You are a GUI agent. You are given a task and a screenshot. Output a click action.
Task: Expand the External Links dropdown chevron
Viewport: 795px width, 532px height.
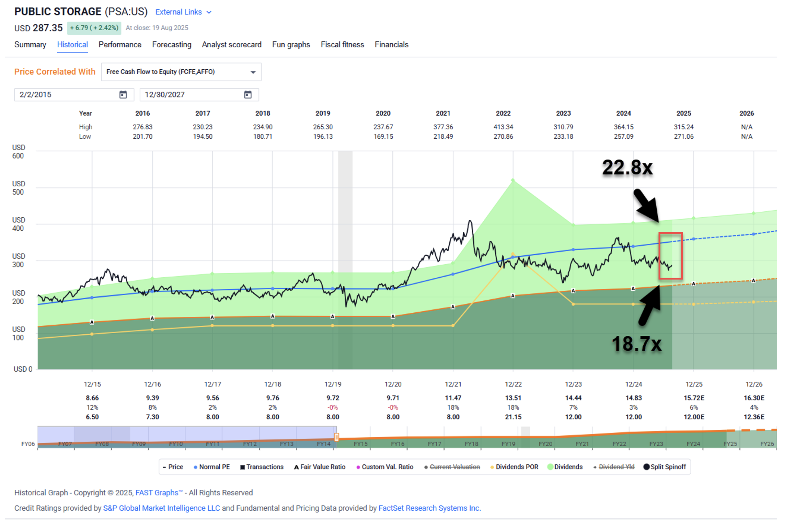coord(209,12)
